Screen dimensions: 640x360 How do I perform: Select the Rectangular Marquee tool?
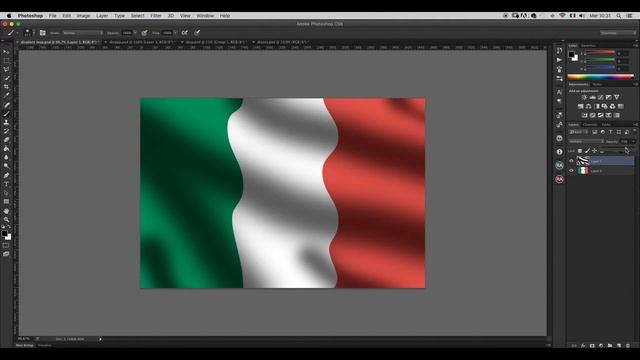tap(6, 60)
